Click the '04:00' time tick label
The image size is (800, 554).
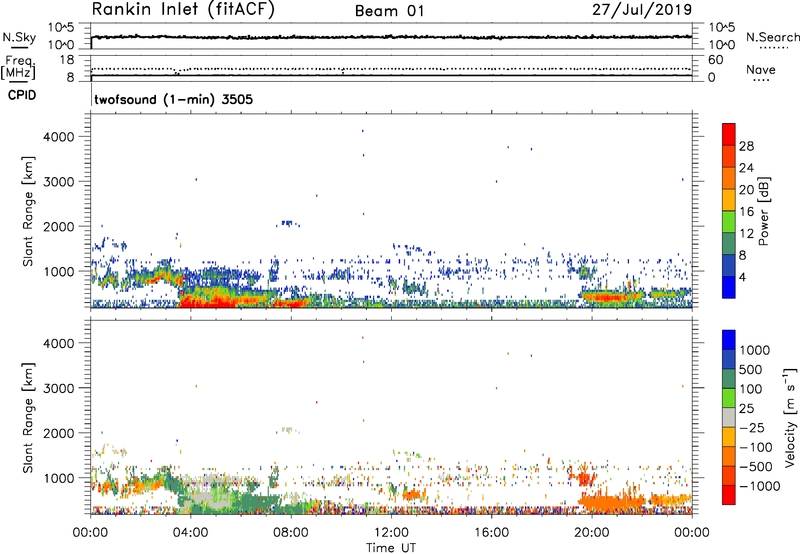coord(190,533)
